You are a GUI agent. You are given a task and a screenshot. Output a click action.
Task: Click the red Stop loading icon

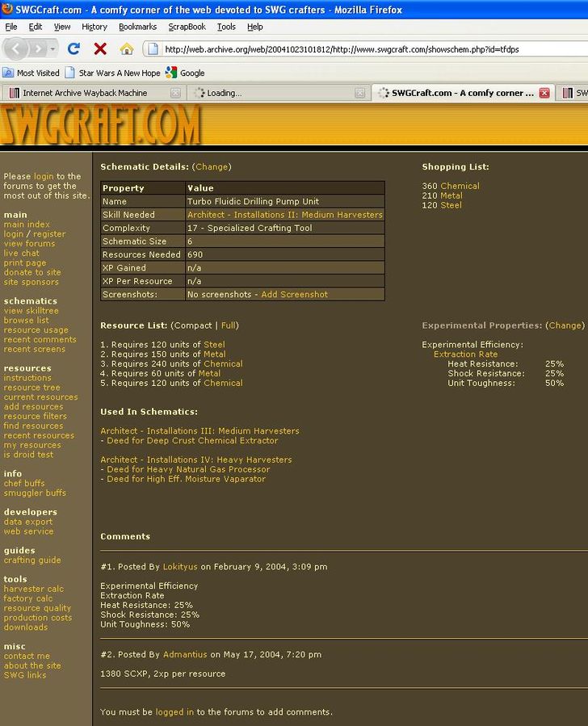100,49
